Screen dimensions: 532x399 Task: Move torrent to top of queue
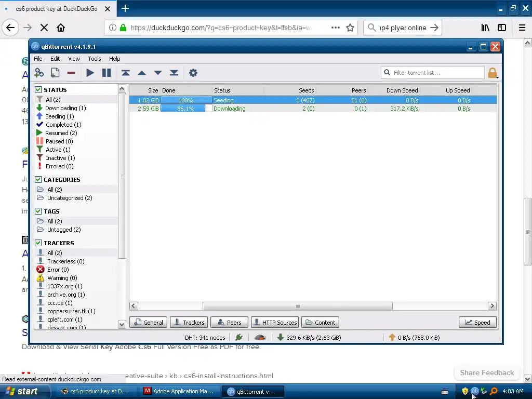[x=126, y=73]
